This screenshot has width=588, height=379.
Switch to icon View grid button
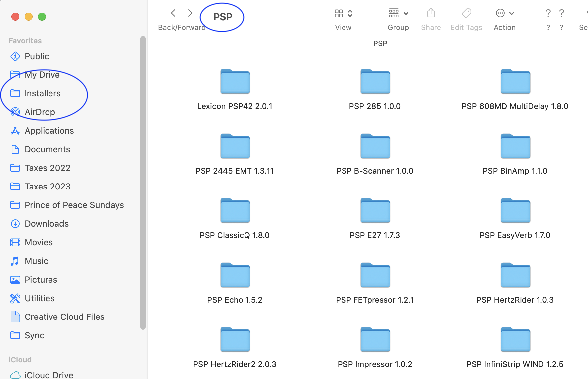339,13
